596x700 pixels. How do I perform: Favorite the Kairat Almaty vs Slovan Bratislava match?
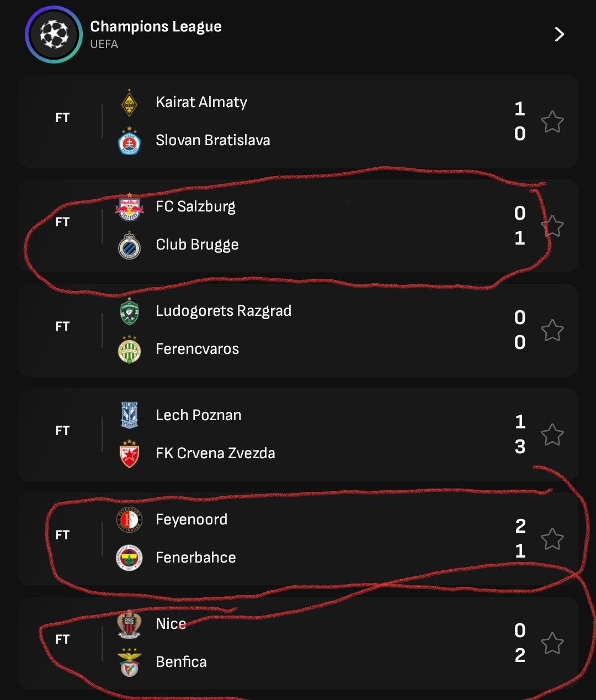[552, 122]
